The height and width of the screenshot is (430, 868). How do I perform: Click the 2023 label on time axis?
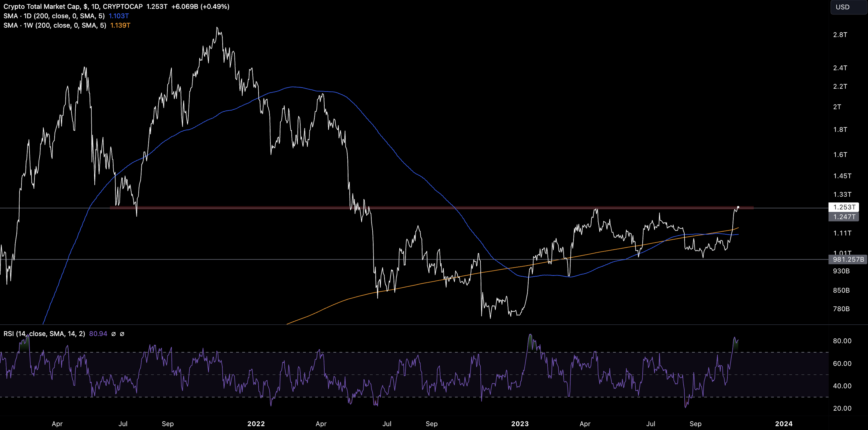pos(520,424)
